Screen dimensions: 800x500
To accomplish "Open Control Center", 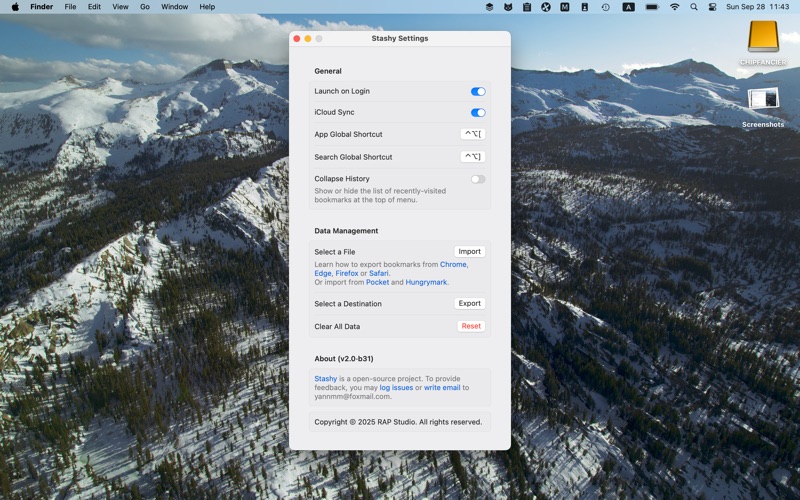I will click(713, 7).
